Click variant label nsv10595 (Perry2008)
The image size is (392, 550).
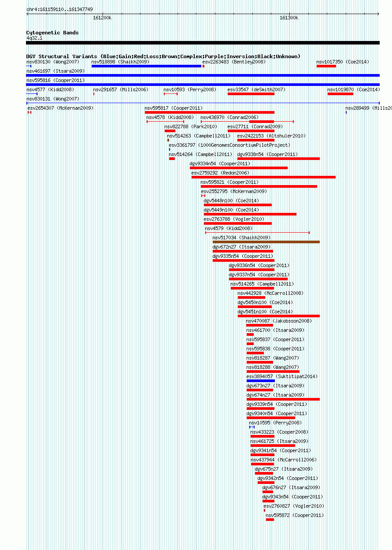(275, 423)
